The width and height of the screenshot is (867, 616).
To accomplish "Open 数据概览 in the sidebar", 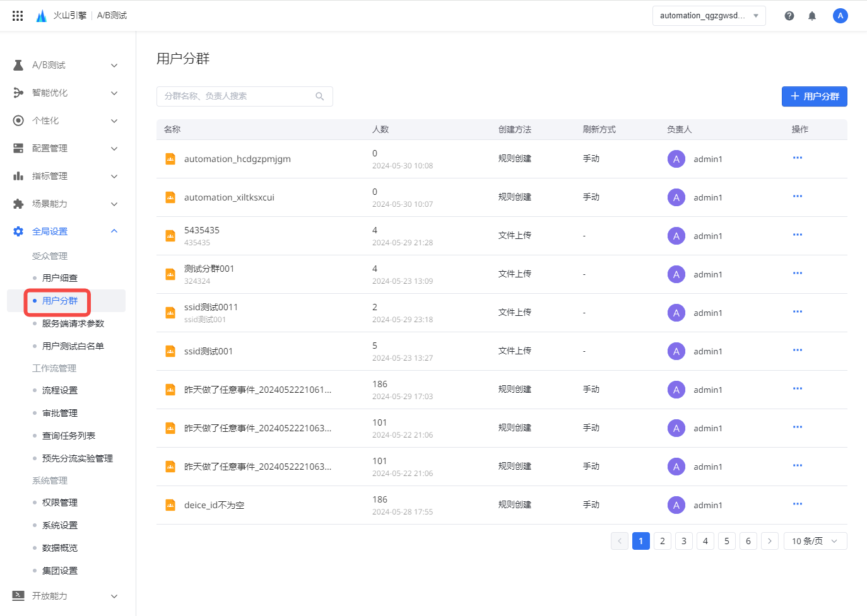I will point(60,548).
